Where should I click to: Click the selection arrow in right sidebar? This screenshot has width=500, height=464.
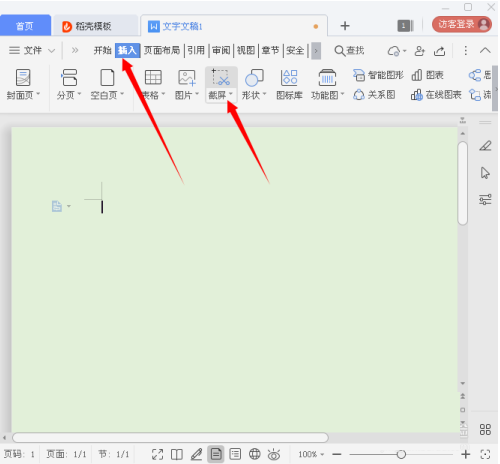[x=485, y=173]
